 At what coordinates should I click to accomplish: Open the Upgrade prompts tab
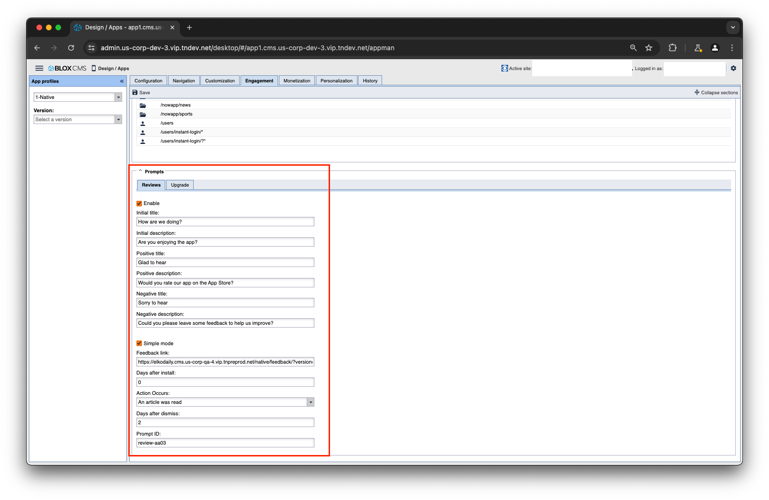180,185
